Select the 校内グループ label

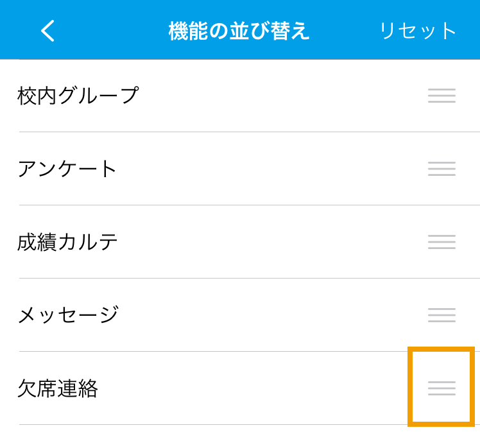click(78, 96)
